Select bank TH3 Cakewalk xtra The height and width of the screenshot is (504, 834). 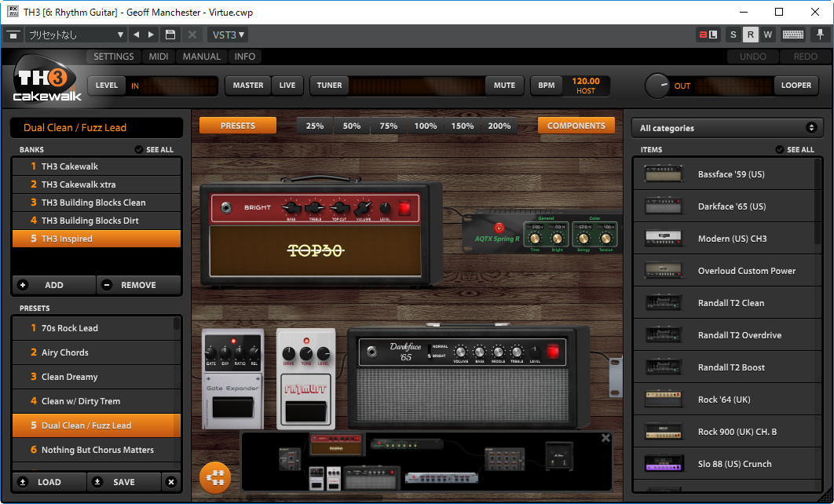[97, 184]
